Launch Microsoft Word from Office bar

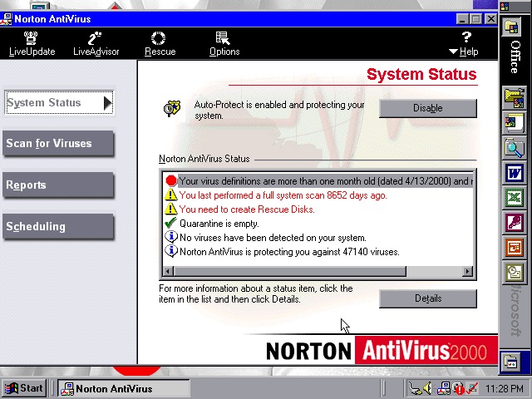coord(515,173)
